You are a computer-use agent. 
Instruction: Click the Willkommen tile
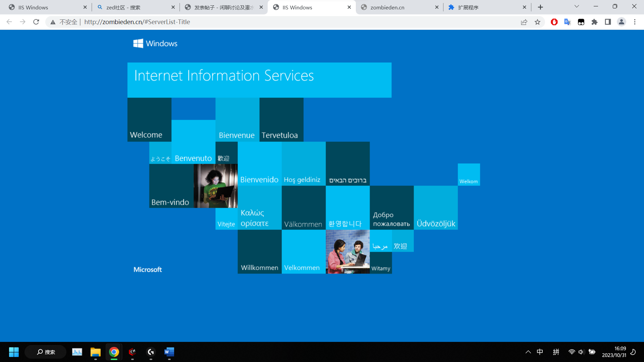(x=260, y=252)
